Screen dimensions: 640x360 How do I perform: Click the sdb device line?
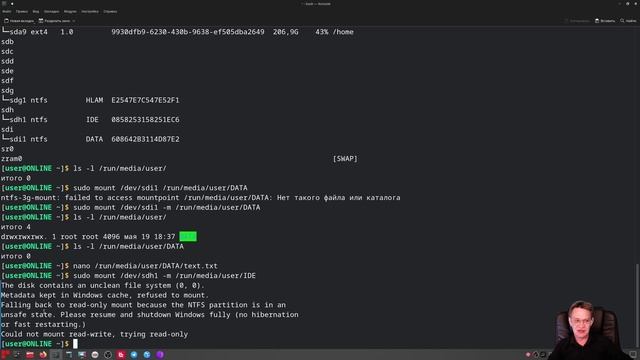pos(7,42)
